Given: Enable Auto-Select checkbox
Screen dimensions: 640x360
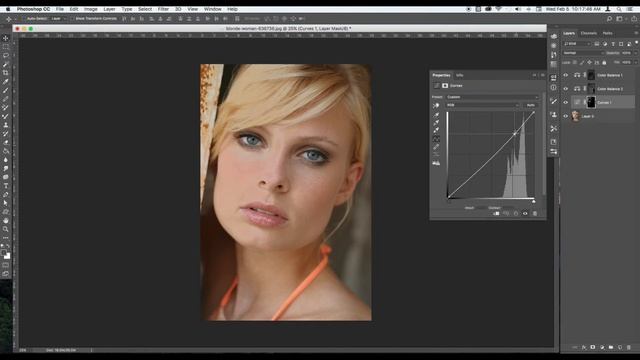Looking at the screenshot, I should click(24, 19).
